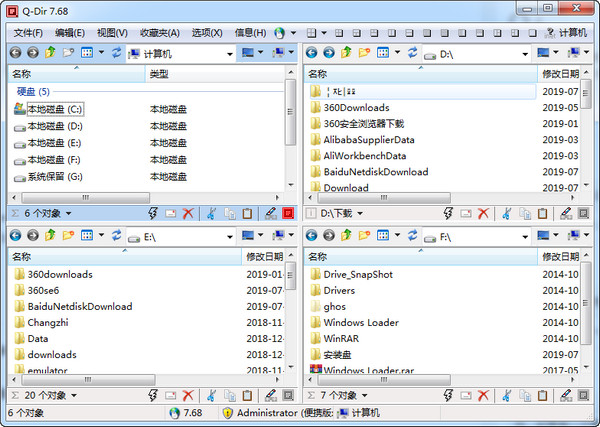
Task: Click Administrator shield icon in bottom status bar
Action: pos(228,413)
